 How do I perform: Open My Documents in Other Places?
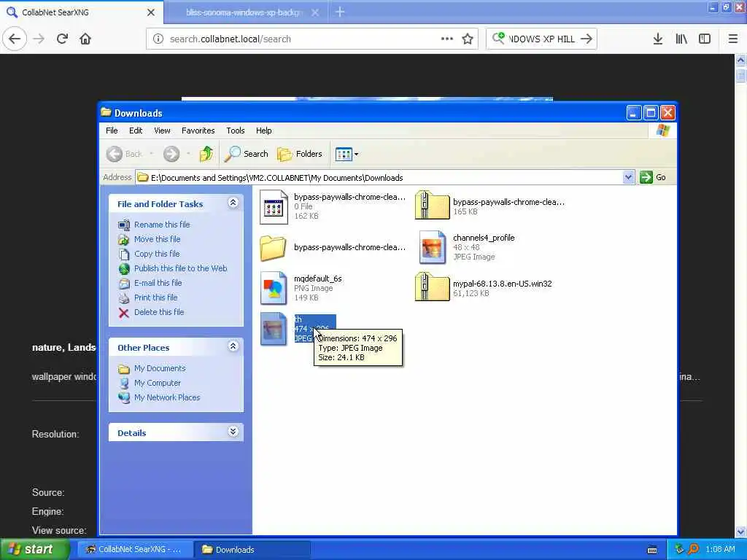tap(160, 368)
